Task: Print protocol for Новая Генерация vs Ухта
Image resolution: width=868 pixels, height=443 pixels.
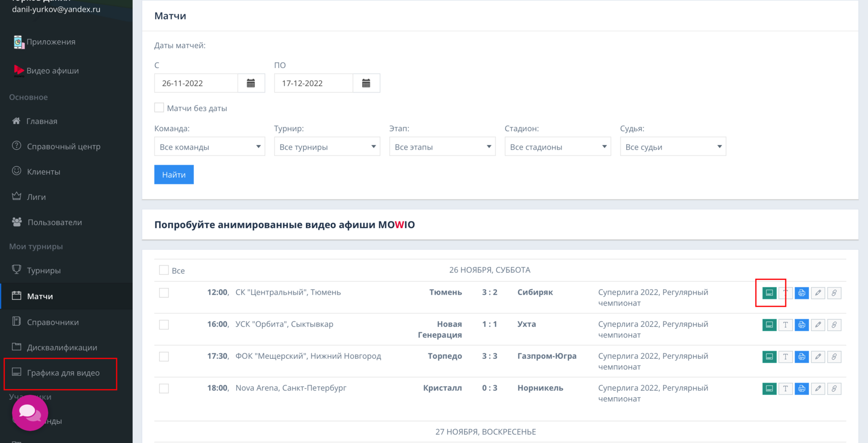Action: tap(801, 325)
